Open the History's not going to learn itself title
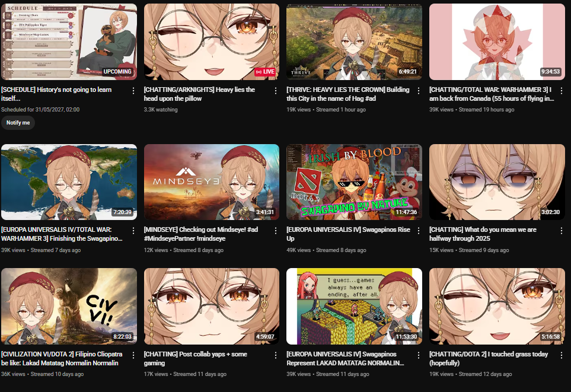Screen dimensions: 571x392 tap(56, 94)
